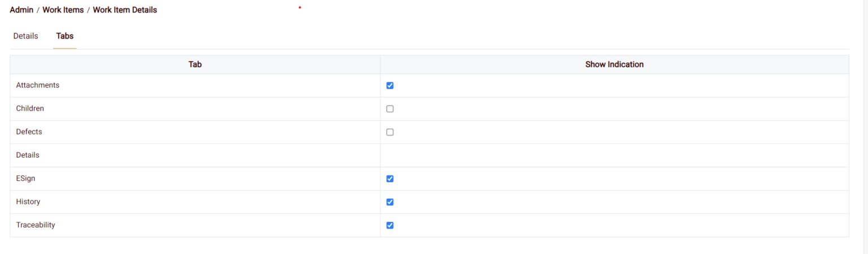This screenshot has width=868, height=254.
Task: Uncheck the ESign show indication checkbox
Action: click(x=390, y=179)
